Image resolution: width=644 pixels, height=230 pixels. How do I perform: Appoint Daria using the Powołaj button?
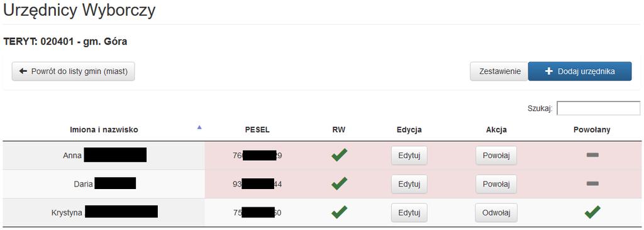click(496, 184)
